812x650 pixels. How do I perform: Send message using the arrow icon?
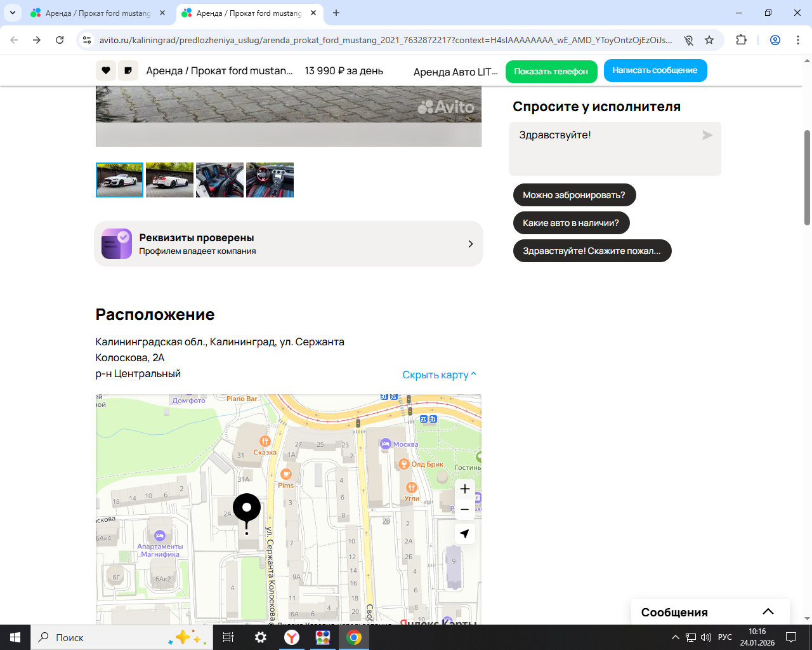pyautogui.click(x=707, y=135)
